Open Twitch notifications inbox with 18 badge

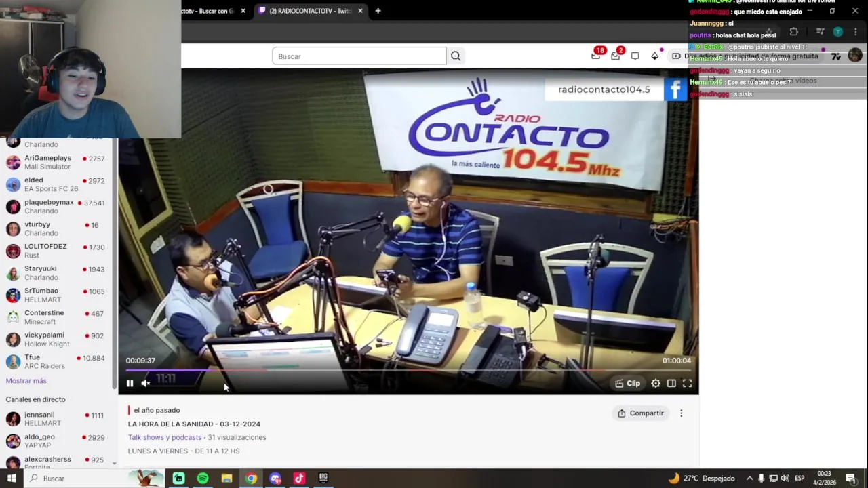coord(596,56)
